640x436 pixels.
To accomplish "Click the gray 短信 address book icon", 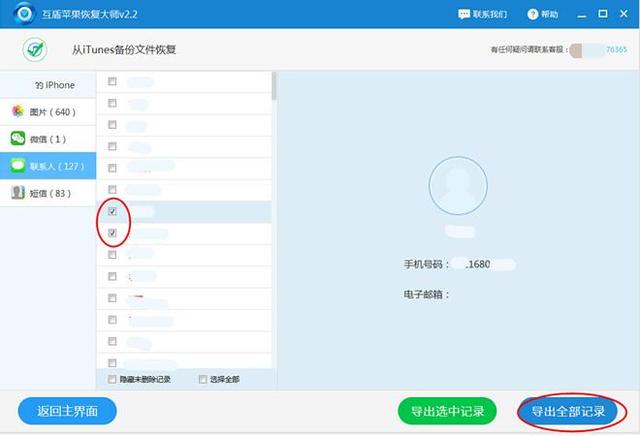I will tap(18, 192).
